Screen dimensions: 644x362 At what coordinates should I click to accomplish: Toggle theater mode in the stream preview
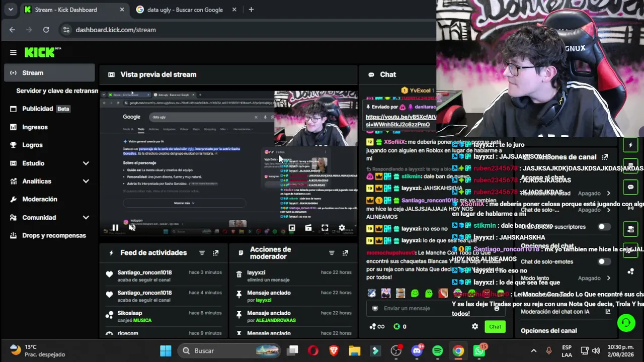(308, 228)
